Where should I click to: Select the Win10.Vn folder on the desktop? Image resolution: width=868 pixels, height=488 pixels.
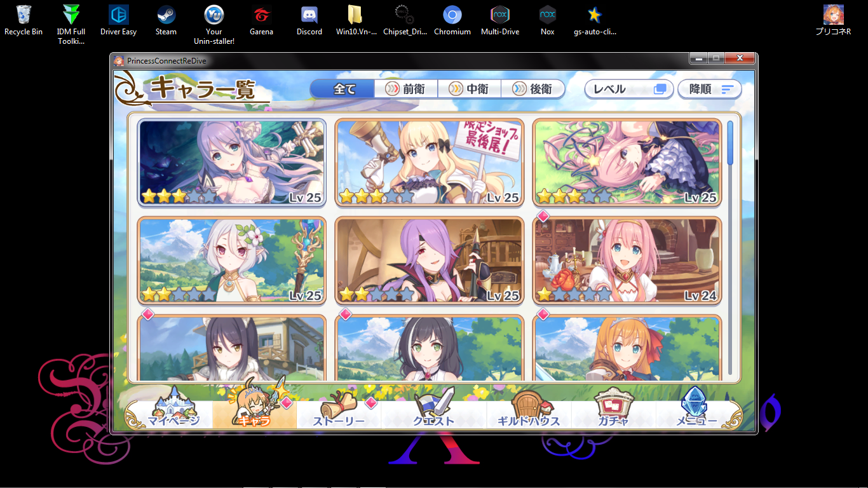point(356,20)
